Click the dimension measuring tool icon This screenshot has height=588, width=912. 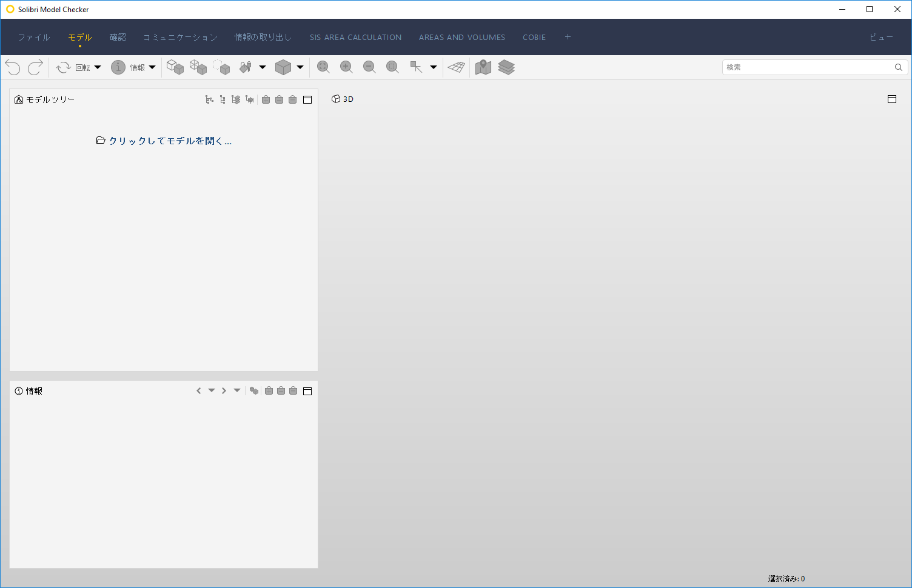[416, 67]
